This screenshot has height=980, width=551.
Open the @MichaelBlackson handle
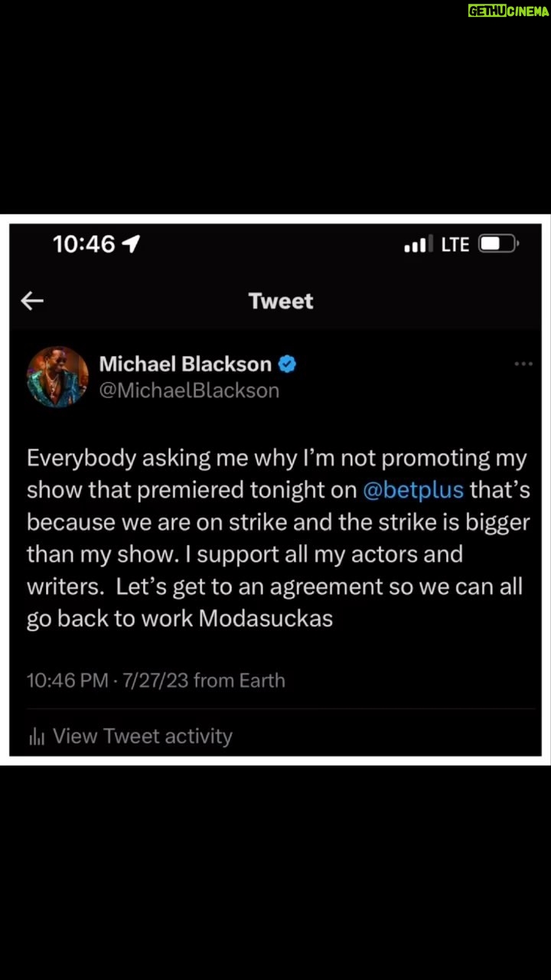pyautogui.click(x=189, y=390)
